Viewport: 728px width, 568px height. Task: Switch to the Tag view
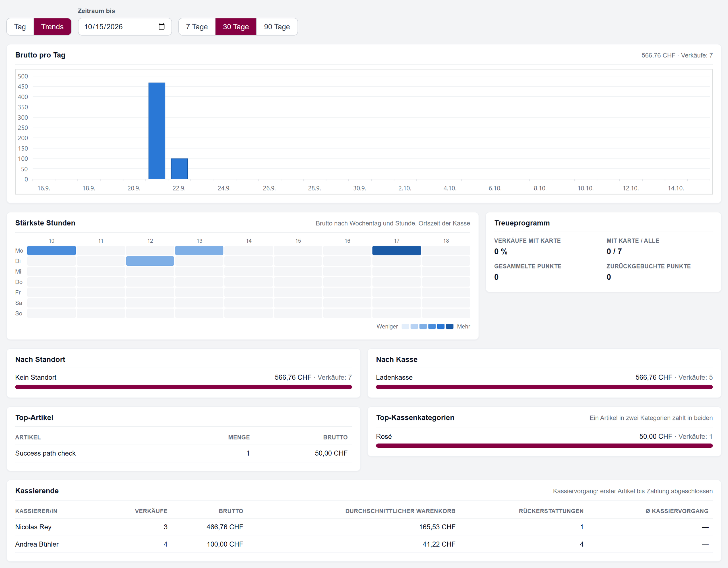(20, 27)
